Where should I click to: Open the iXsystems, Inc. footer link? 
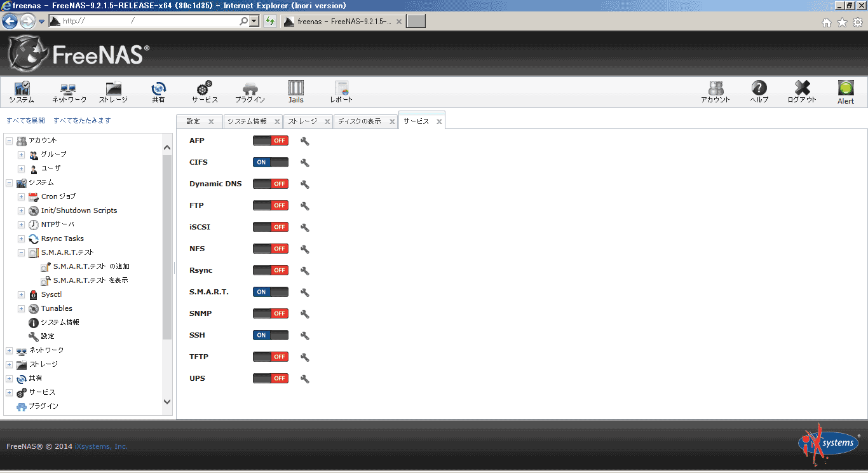101,446
